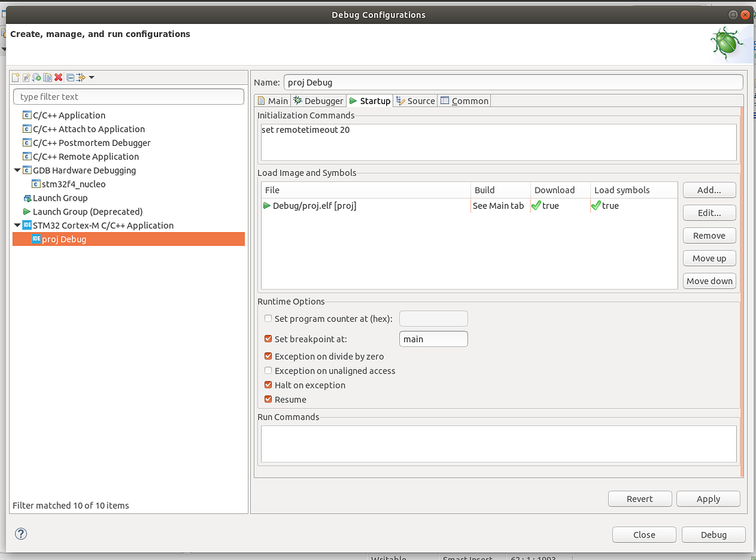Duplicate the currently selected launch configuration

48,77
